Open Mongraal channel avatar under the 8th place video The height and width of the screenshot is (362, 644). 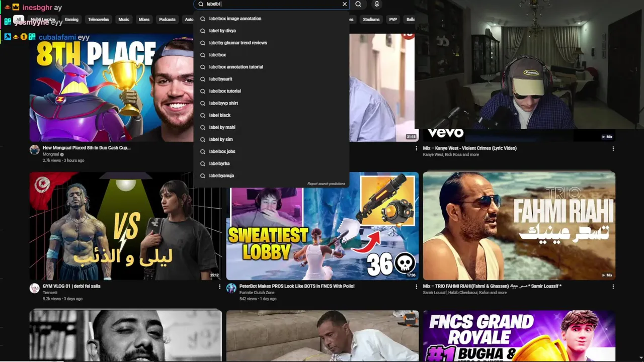point(34,150)
